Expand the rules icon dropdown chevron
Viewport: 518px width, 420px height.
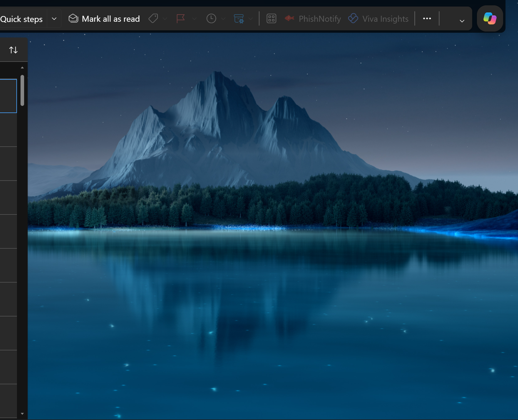pyautogui.click(x=251, y=19)
